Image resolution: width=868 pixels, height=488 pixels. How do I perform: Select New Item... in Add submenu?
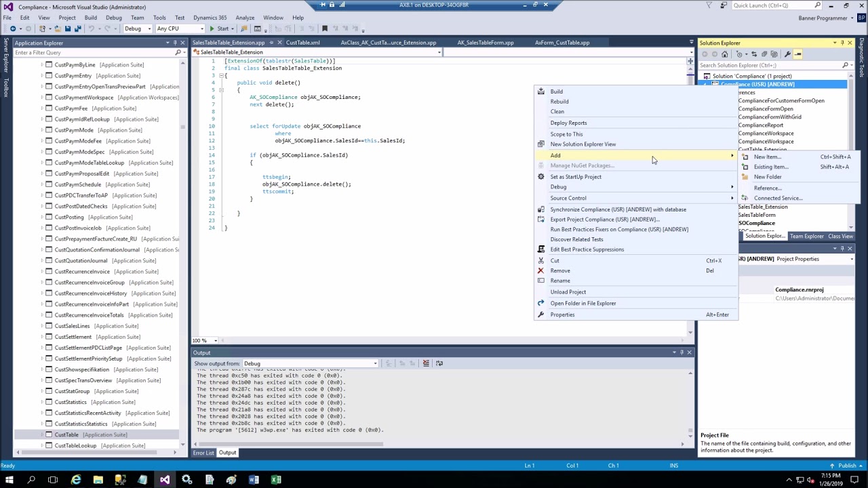click(x=767, y=157)
